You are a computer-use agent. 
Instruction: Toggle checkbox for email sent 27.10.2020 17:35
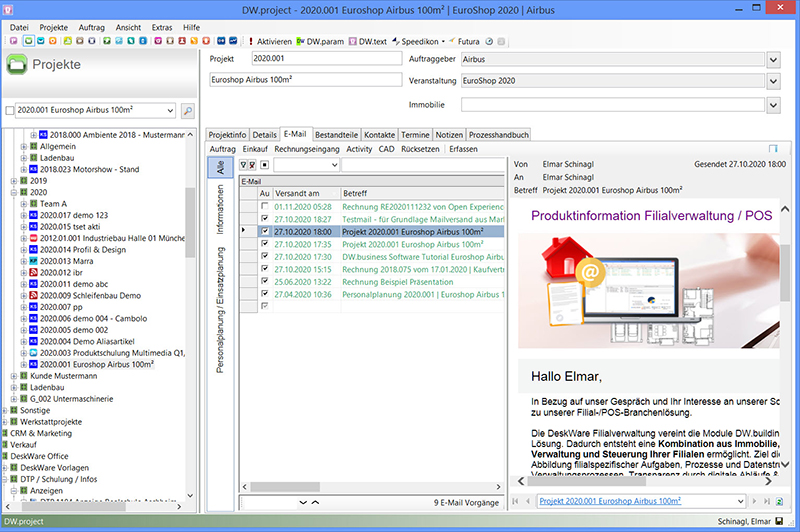coord(264,244)
